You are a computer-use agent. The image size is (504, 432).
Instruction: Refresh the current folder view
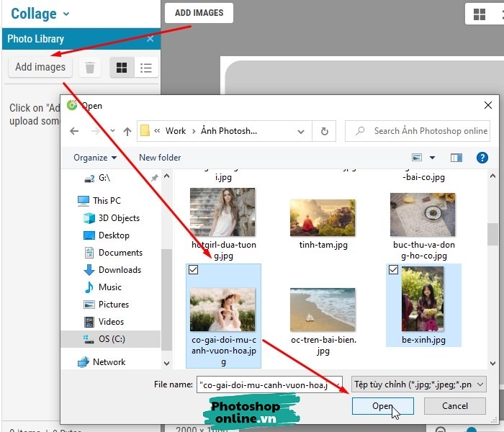[x=325, y=131]
